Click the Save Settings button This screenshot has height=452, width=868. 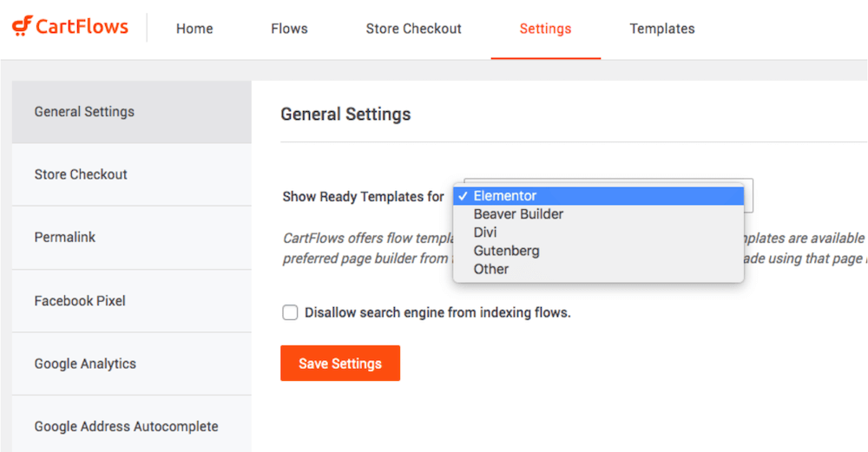tap(340, 364)
